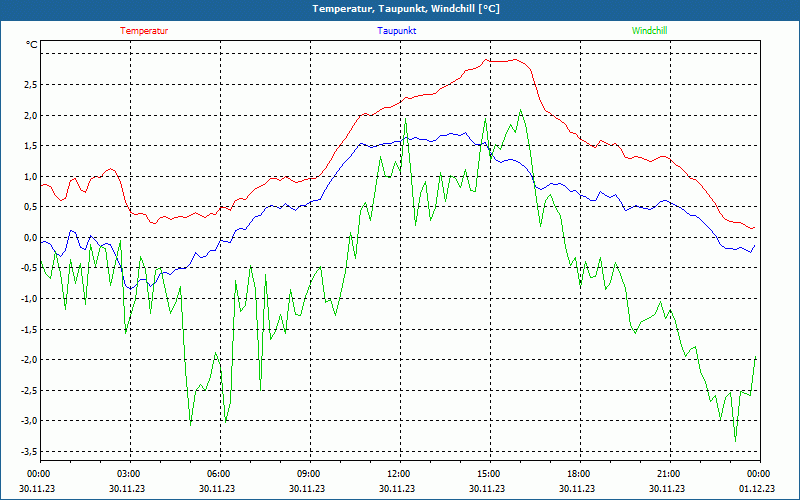Click the 12:00 time axis label
This screenshot has width=800, height=500.
398,474
